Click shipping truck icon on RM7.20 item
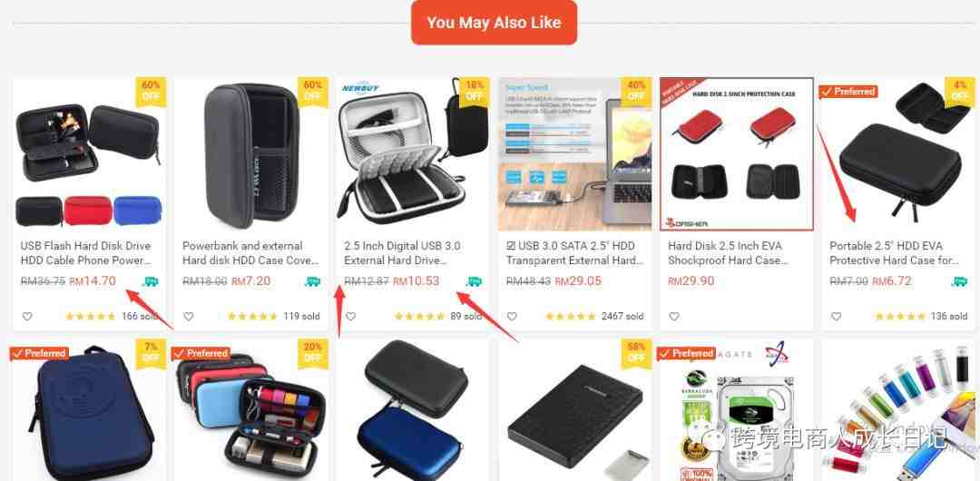 [312, 281]
